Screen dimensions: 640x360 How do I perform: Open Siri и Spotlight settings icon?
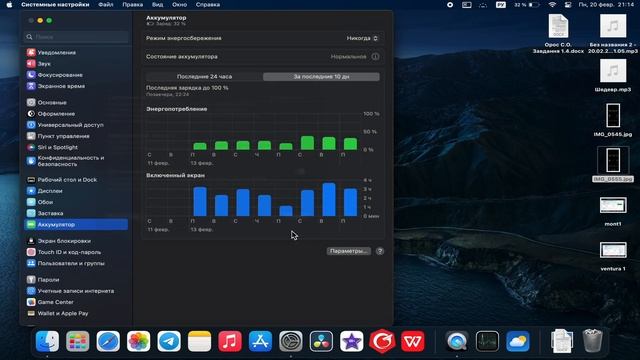31,147
